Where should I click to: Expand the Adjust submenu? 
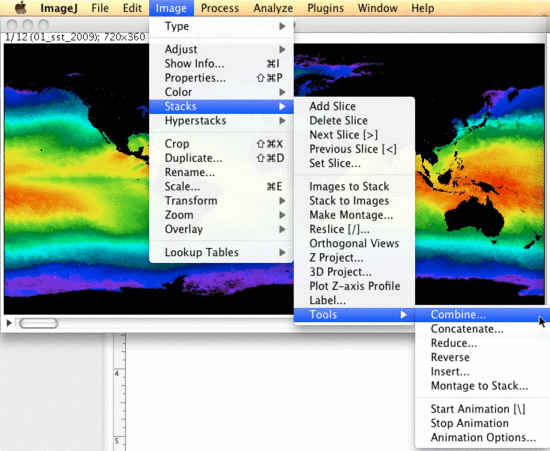pos(221,49)
